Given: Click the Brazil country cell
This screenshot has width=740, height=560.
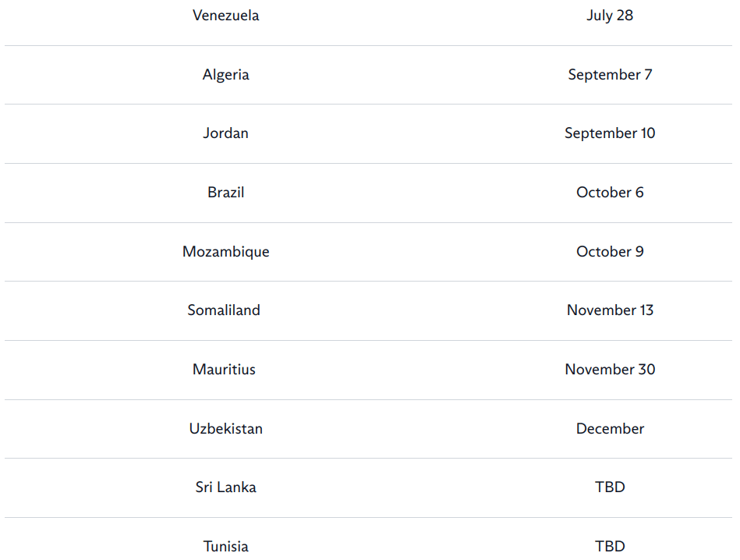Looking at the screenshot, I should coord(226,193).
